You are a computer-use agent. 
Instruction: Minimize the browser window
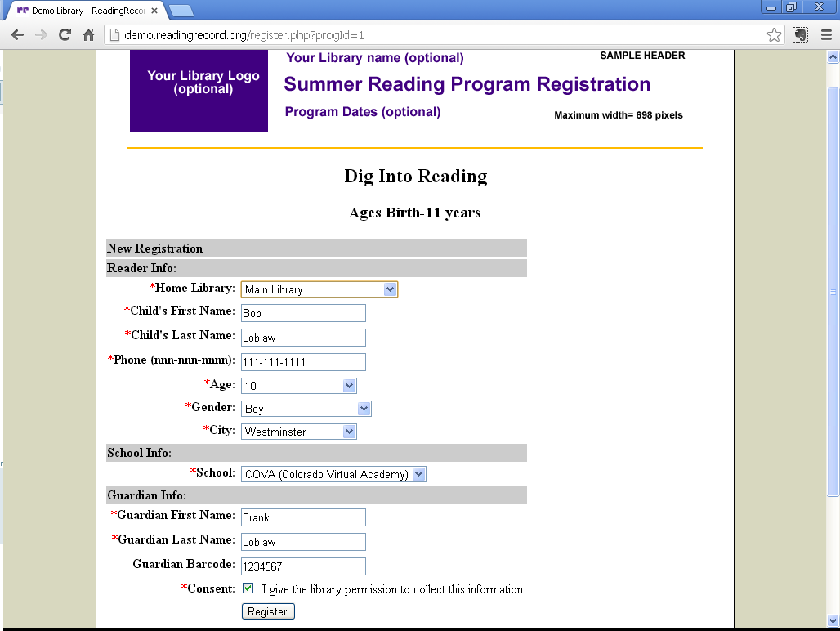pos(771,7)
